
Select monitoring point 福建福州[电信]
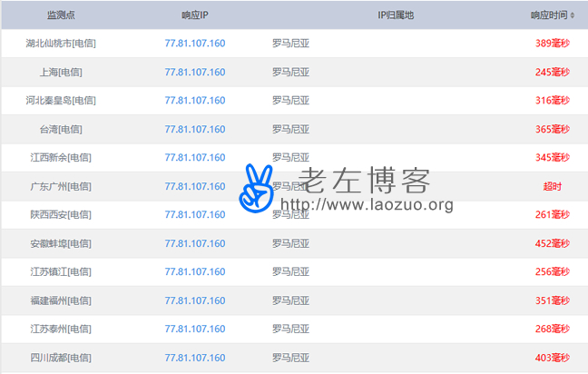(x=61, y=300)
